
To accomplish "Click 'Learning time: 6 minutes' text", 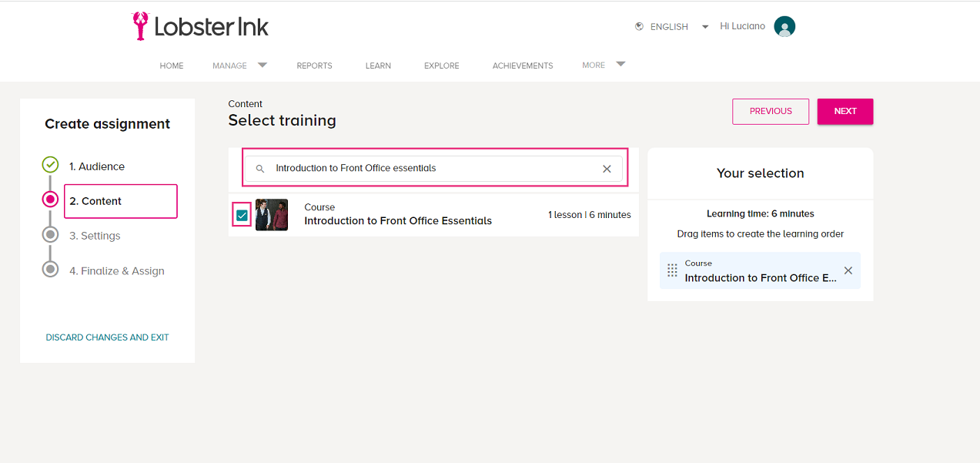I will (761, 214).
